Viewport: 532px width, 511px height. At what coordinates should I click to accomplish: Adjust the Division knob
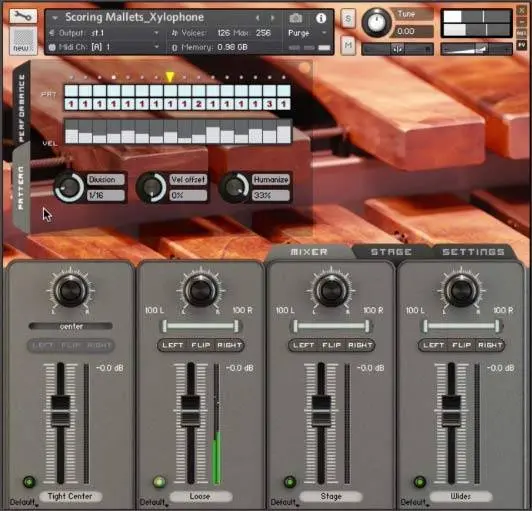69,187
